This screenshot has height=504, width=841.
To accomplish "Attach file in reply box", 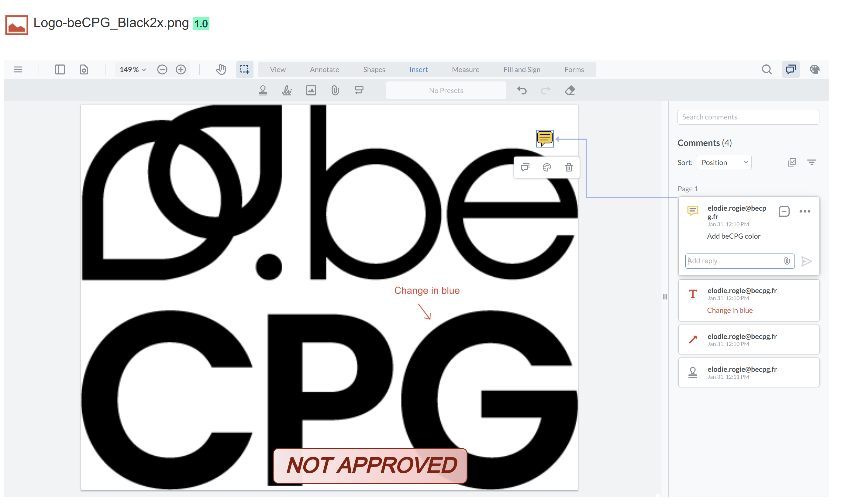I will [787, 261].
